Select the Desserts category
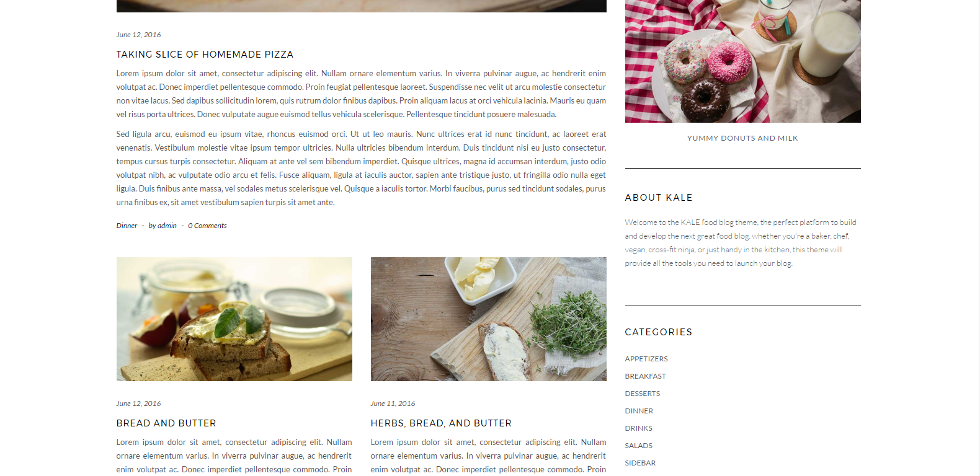Viewport: 980px width, 476px height. [643, 394]
